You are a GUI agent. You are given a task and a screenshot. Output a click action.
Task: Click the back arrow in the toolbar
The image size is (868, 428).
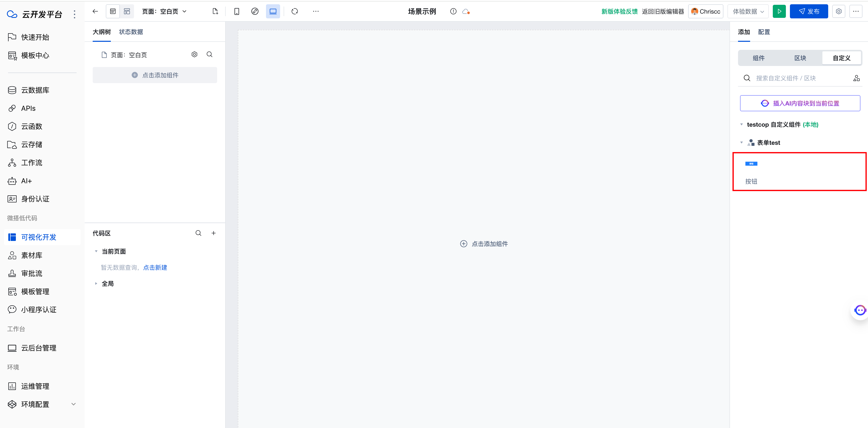95,11
